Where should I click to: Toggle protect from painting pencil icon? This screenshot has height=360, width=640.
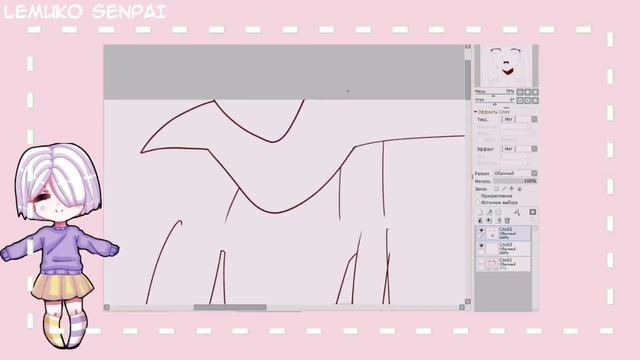tap(504, 189)
